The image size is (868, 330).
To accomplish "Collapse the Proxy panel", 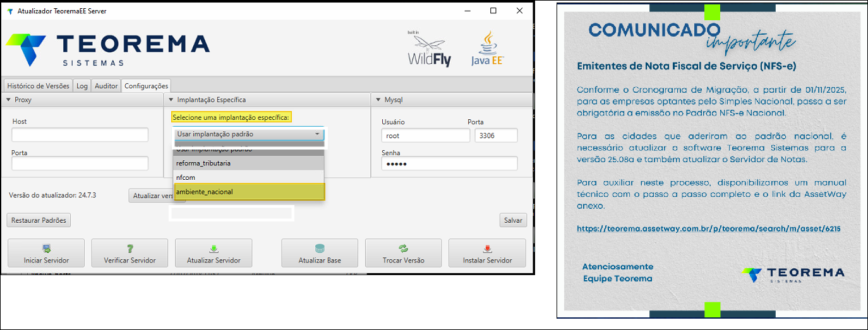I will [8, 100].
